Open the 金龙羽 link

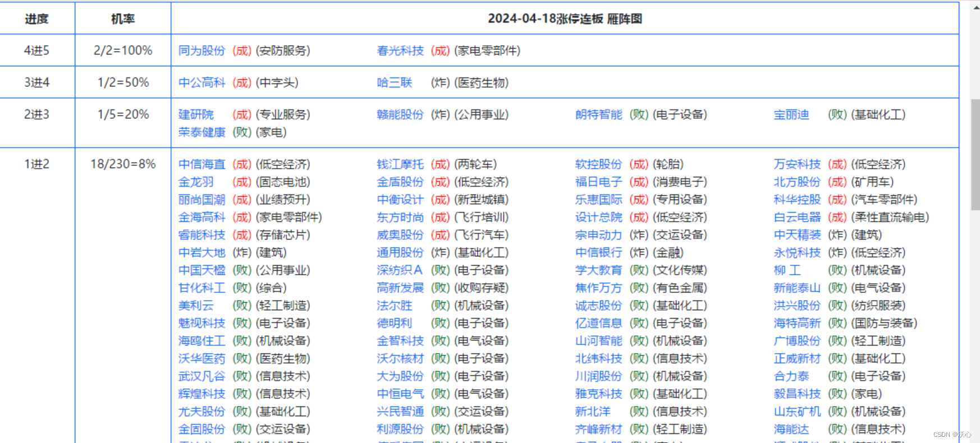196,182
